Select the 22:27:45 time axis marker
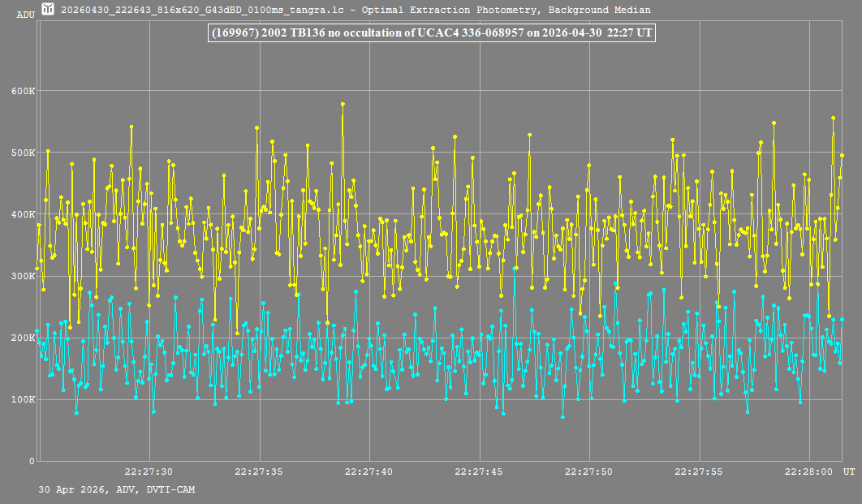Screen dimensions: 862x504 pyautogui.click(x=478, y=472)
